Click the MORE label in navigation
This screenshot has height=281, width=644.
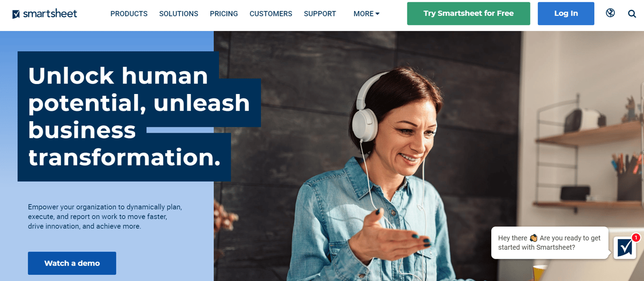363,14
